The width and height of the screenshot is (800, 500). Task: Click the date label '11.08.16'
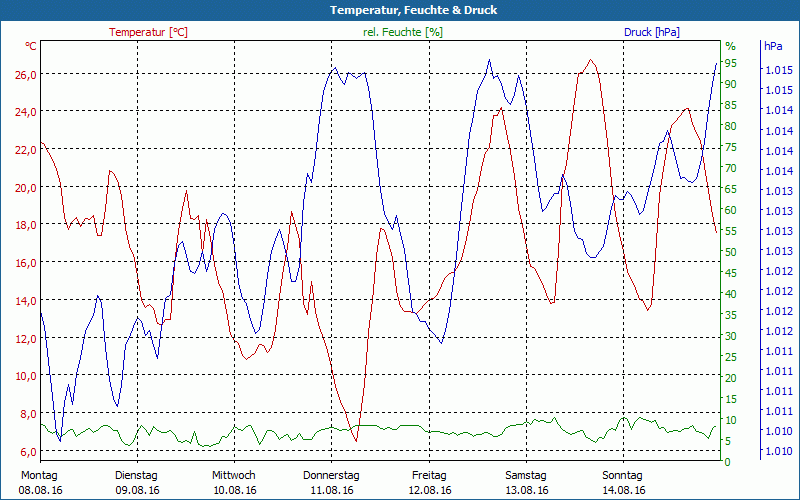331,490
